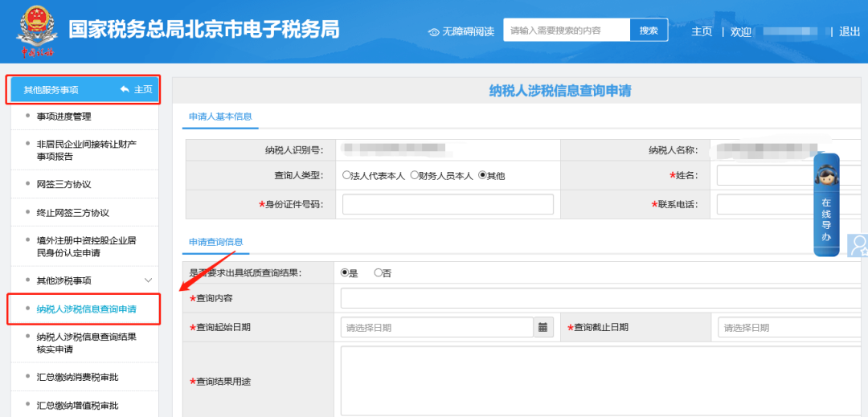Click the accessibility reading eye icon

click(x=434, y=32)
